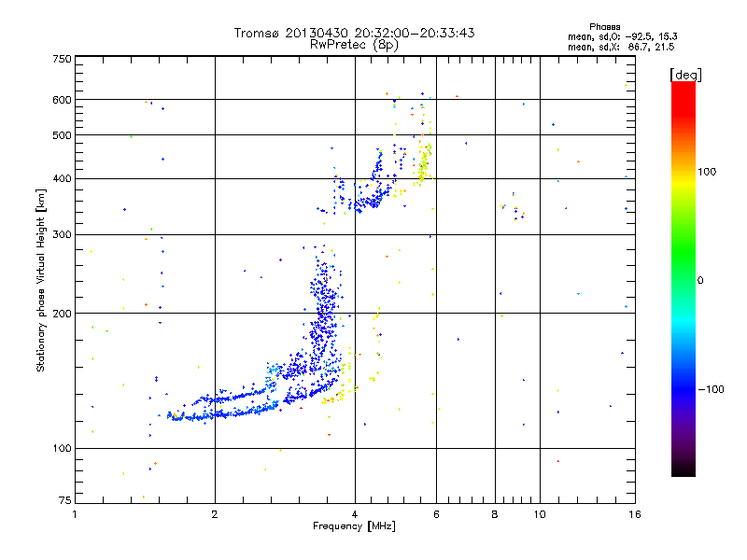Click the y-axis tick label '600'
747x560 pixels.
click(63, 100)
